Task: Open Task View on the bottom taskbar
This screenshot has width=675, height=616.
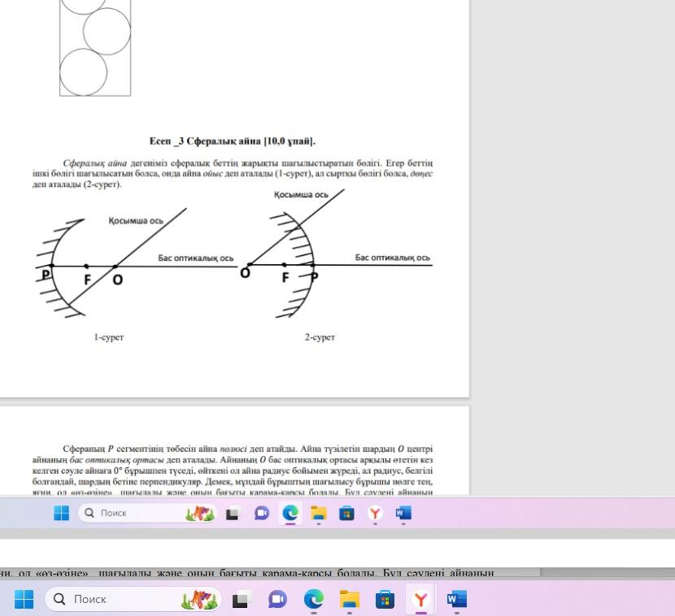Action: 242,599
